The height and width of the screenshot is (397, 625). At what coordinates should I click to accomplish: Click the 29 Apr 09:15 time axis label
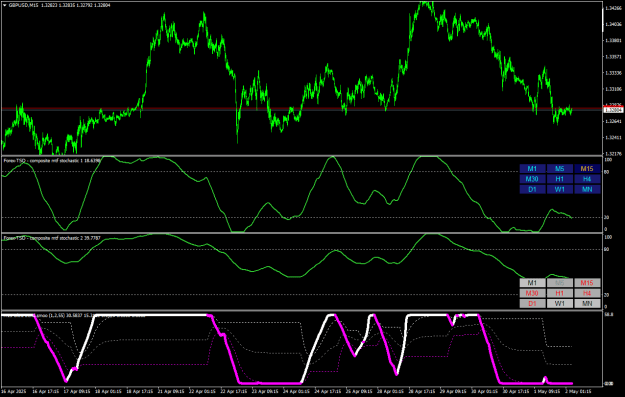(453, 391)
